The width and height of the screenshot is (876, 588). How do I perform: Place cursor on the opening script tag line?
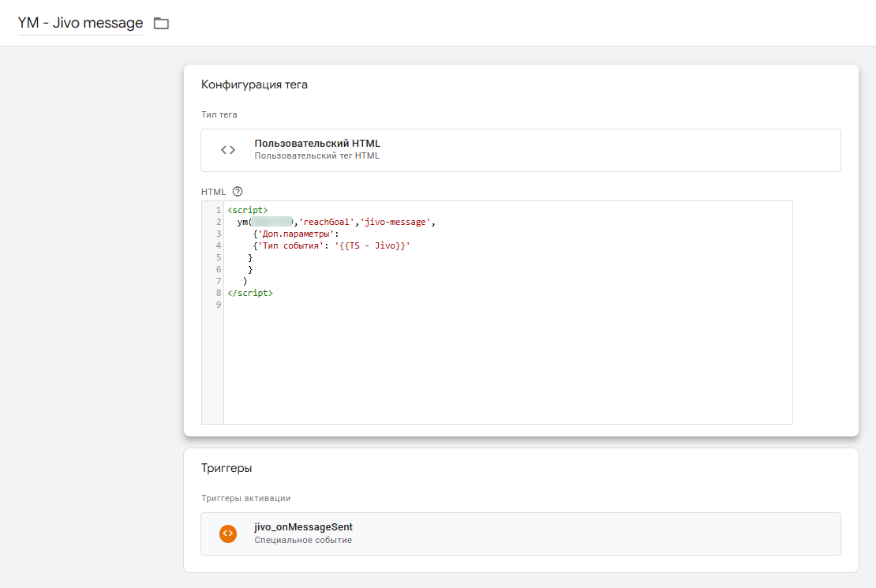[248, 210]
